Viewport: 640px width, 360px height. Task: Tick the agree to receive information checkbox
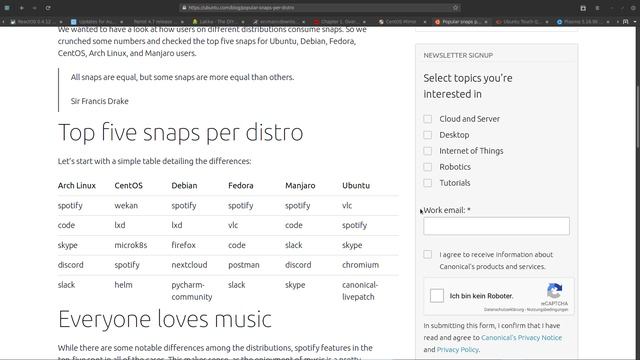point(427,254)
